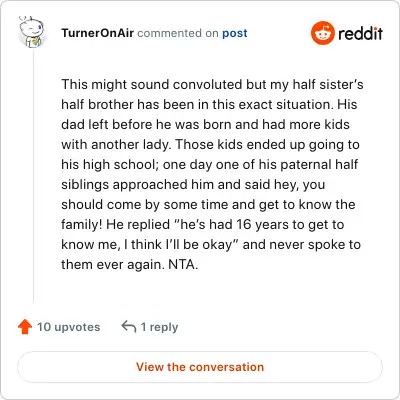Click the number "16" in the quoted reply

[243, 224]
